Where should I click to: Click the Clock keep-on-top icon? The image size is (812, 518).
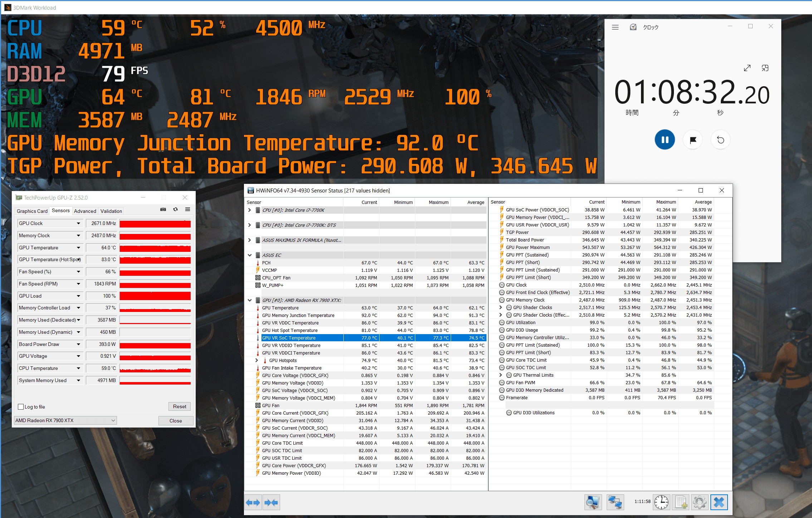(765, 68)
